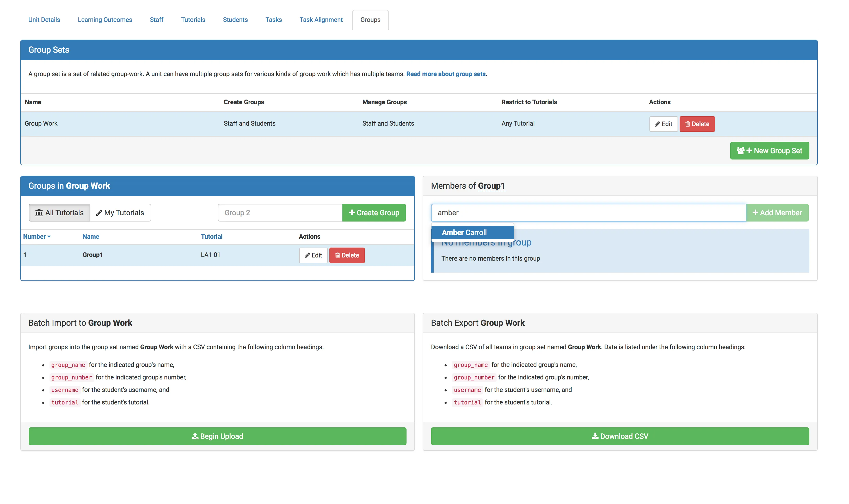Switch to the My Tutorials filter

coord(120,213)
